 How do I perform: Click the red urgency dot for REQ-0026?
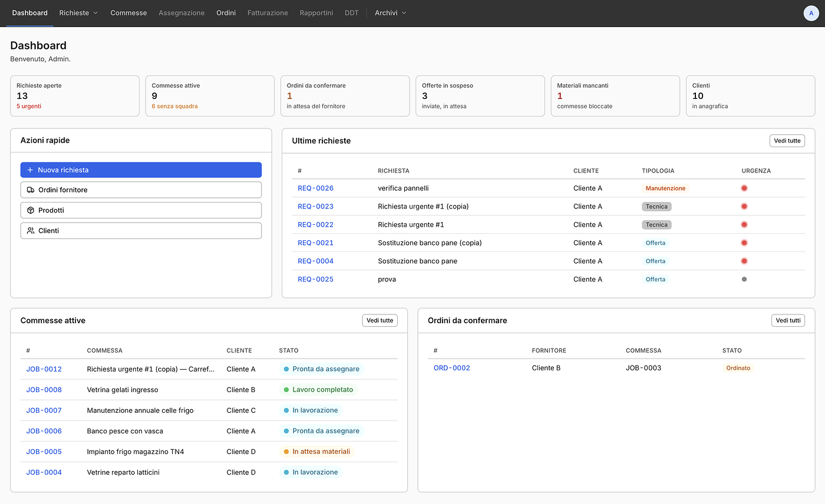[744, 188]
